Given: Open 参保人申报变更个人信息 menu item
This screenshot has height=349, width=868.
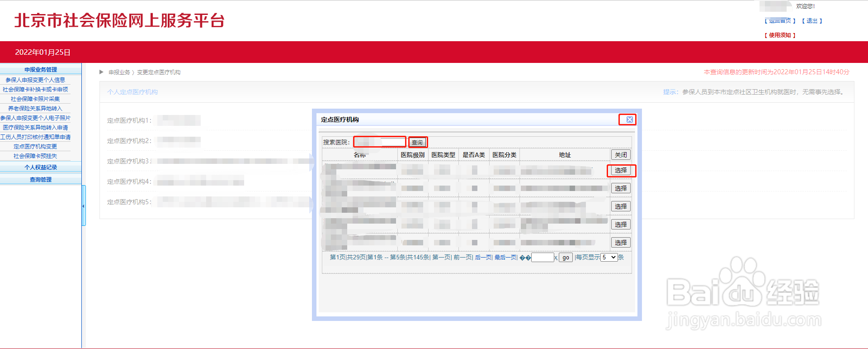Looking at the screenshot, I should [35, 80].
